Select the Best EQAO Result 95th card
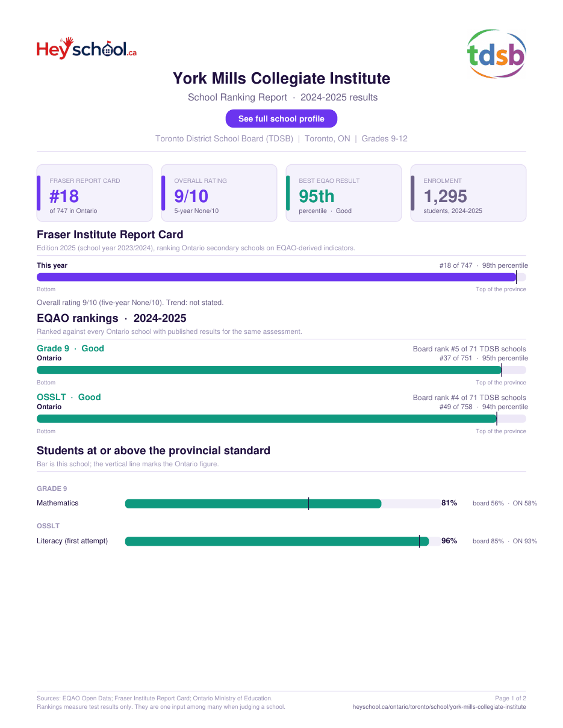Image resolution: width=563 pixels, height=728 pixels. 344,193
